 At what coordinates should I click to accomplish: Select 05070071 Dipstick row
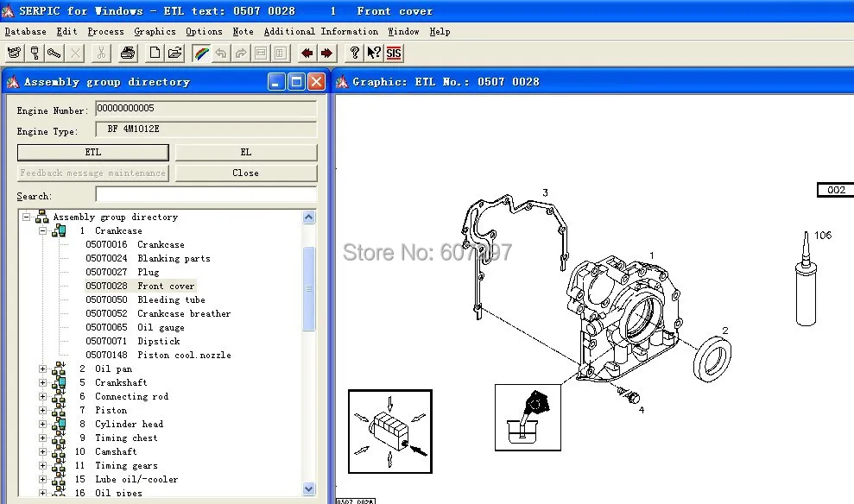(133, 341)
